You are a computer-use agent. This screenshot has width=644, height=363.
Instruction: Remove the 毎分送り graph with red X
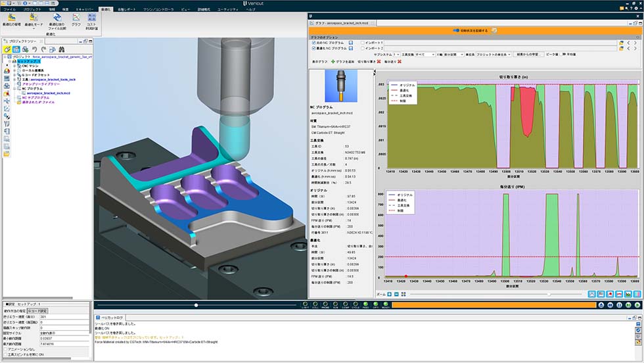pos(399,61)
